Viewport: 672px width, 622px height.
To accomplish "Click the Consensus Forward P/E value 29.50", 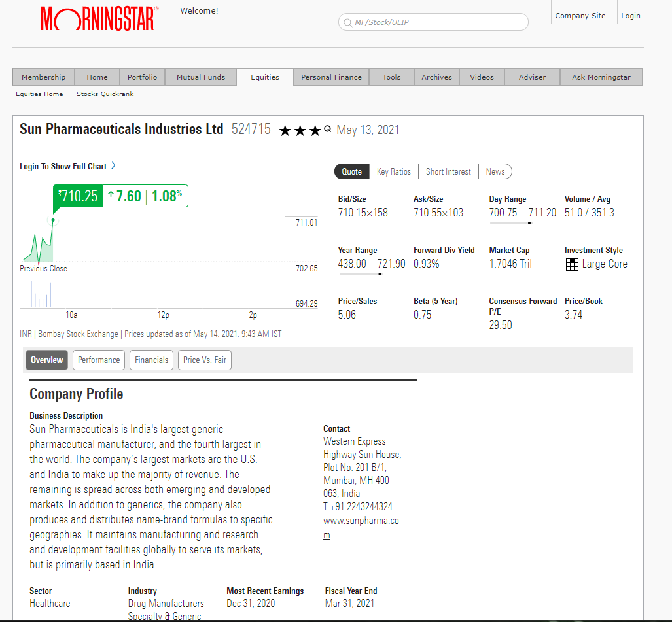I will (501, 325).
